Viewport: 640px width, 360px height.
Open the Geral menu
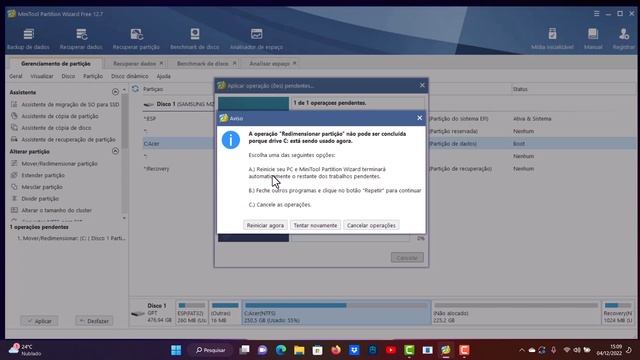point(16,76)
